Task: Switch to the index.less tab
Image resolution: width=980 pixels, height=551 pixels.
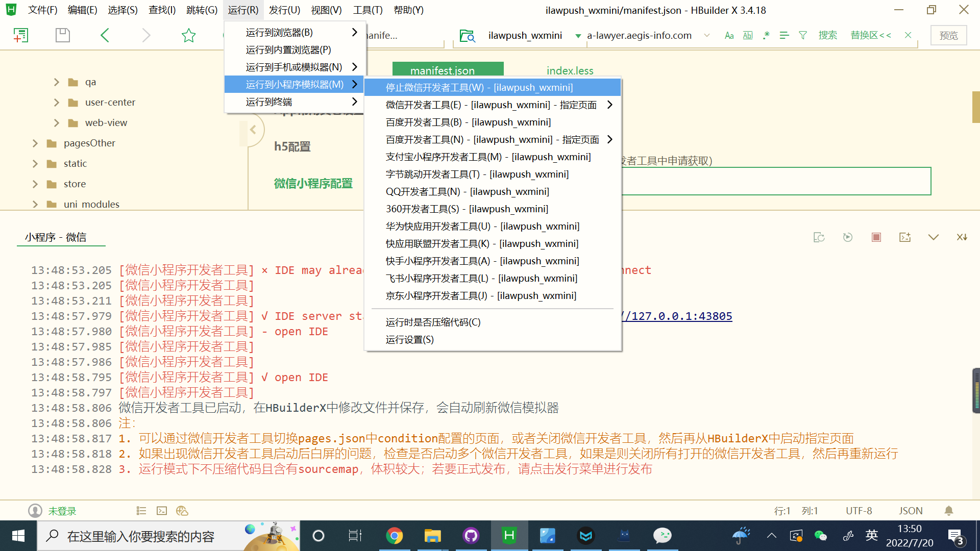Action: coord(570,70)
